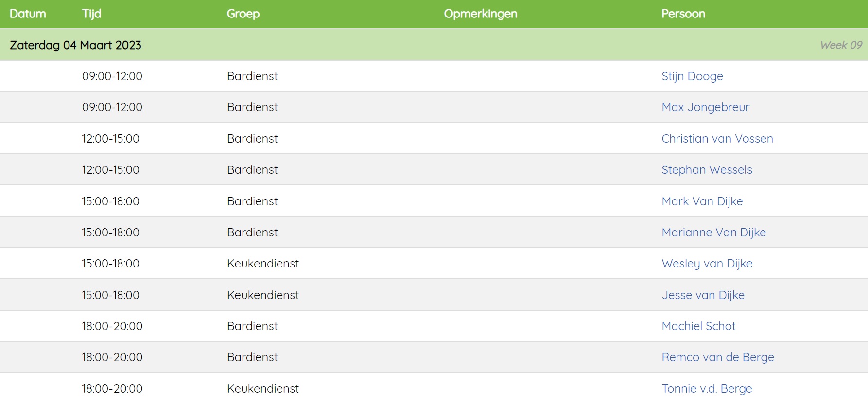868x401 pixels.
Task: Click the Opmerkingen column header
Action: [x=480, y=14]
